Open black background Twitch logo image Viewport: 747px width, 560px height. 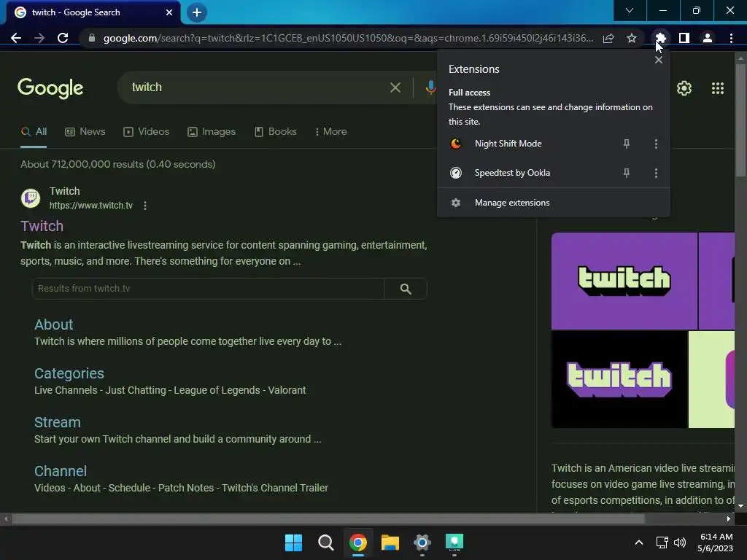[x=619, y=379]
